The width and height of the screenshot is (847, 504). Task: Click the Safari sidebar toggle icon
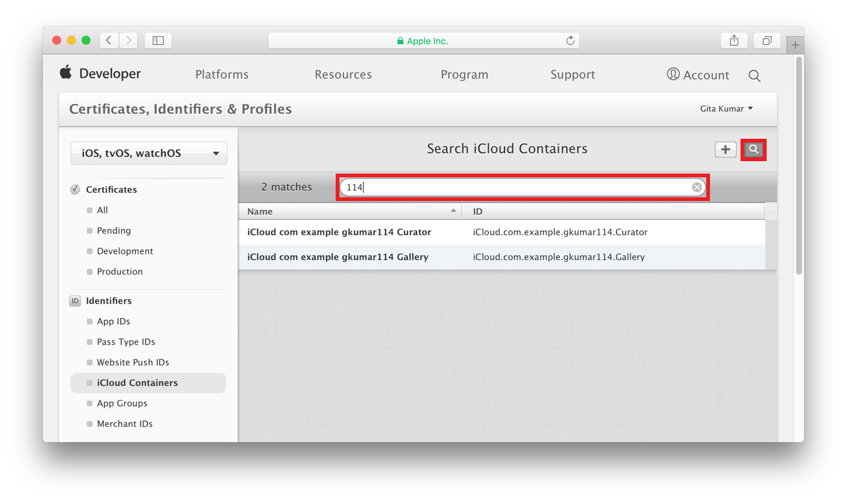click(158, 40)
